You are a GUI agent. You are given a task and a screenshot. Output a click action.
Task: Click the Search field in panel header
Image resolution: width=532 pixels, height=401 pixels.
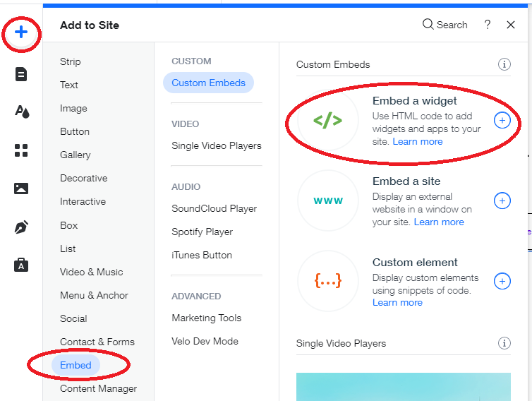445,25
